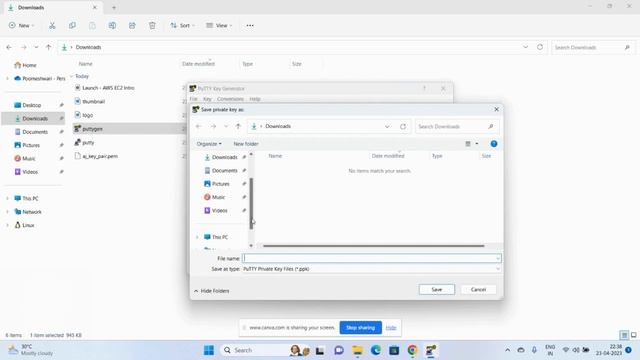Click the Delete trash icon in Explorer
The image size is (640, 360).
pos(152,25)
